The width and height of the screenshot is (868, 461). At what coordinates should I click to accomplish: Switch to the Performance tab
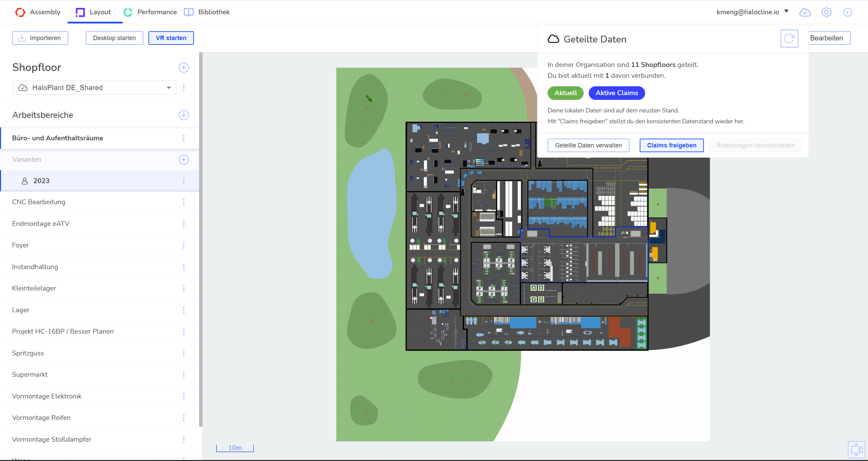[x=150, y=12]
